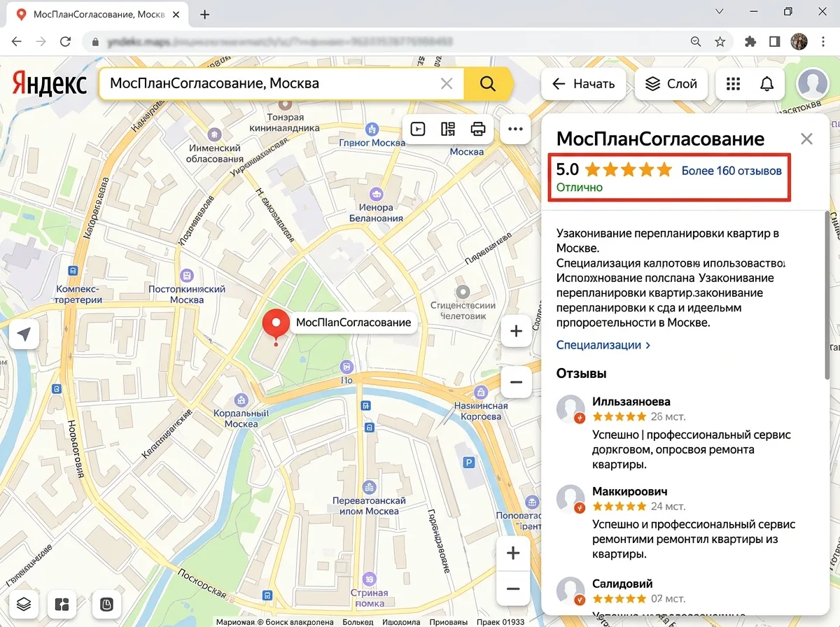Clear the search field with the X
Screen dimensions: 840x627
(x=447, y=84)
